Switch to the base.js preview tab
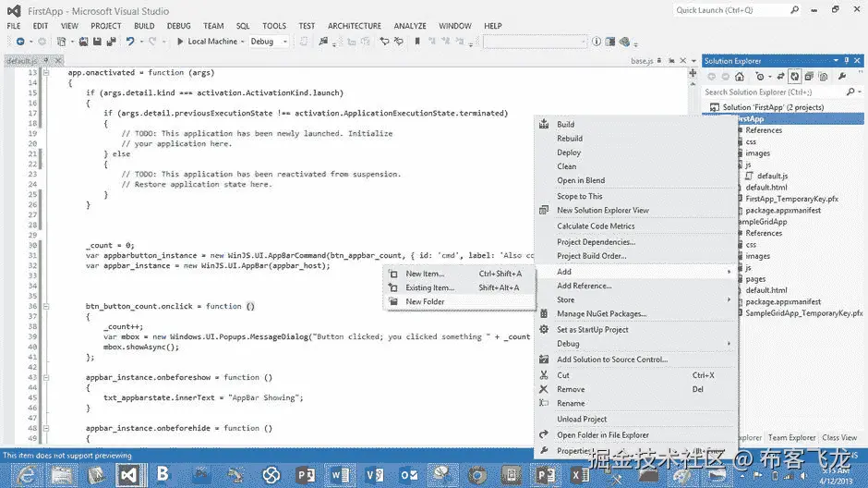This screenshot has height=488, width=868. pos(642,61)
